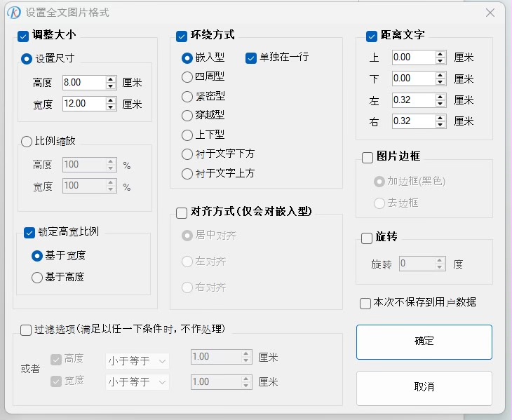Increase 右 distance with up arrow

point(440,118)
